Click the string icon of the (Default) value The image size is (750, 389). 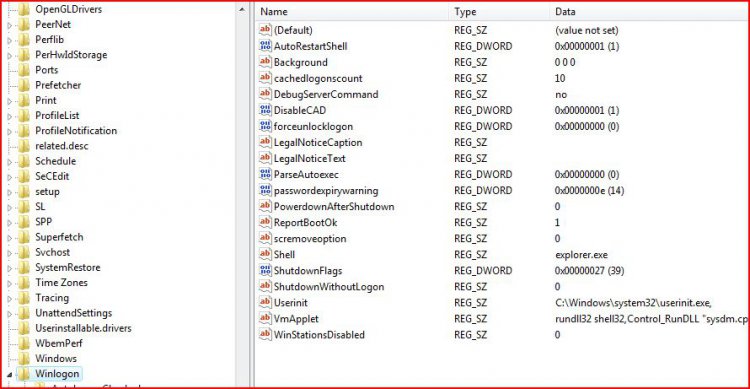tap(265, 30)
